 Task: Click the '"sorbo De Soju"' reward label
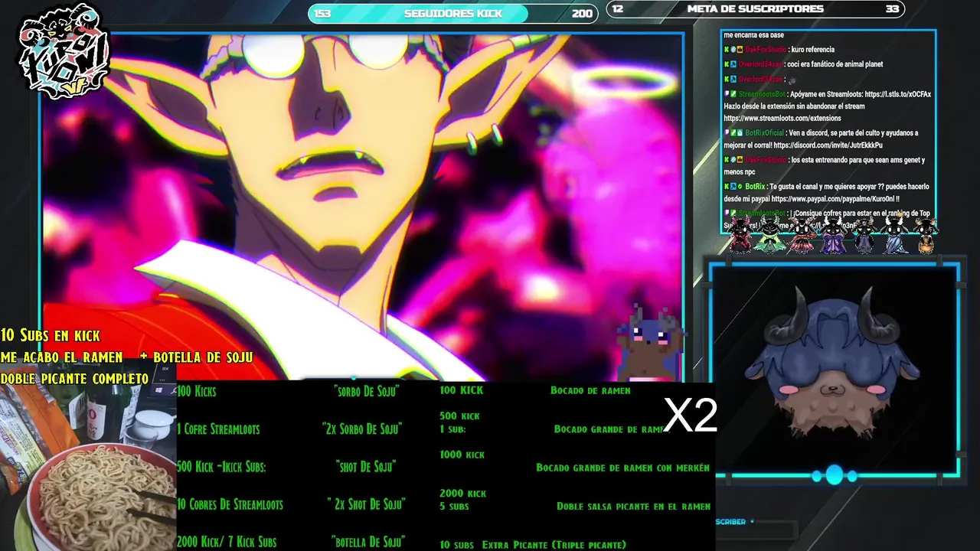click(x=367, y=391)
